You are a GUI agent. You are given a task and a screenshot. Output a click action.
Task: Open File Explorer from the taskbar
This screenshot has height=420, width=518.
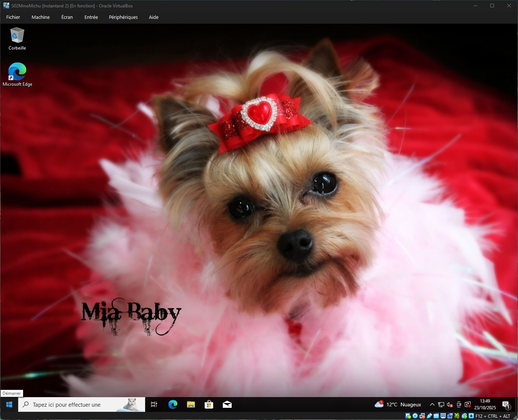tap(191, 404)
